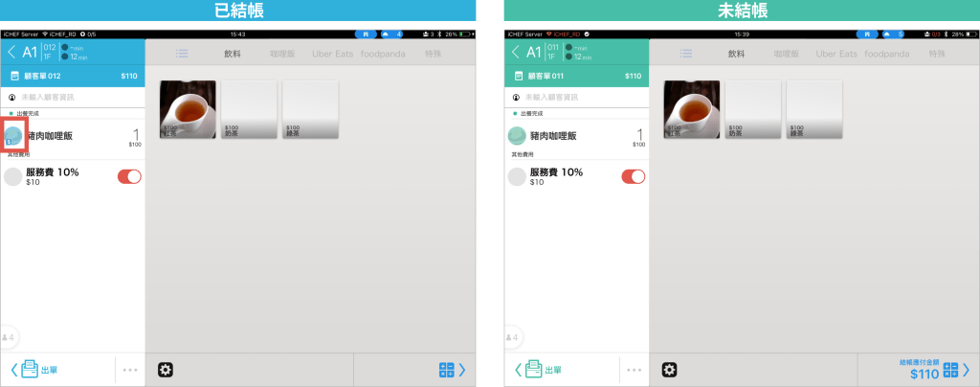The width and height of the screenshot is (980, 387).
Task: Click the list view icon in the paid screen
Action: 182,54
